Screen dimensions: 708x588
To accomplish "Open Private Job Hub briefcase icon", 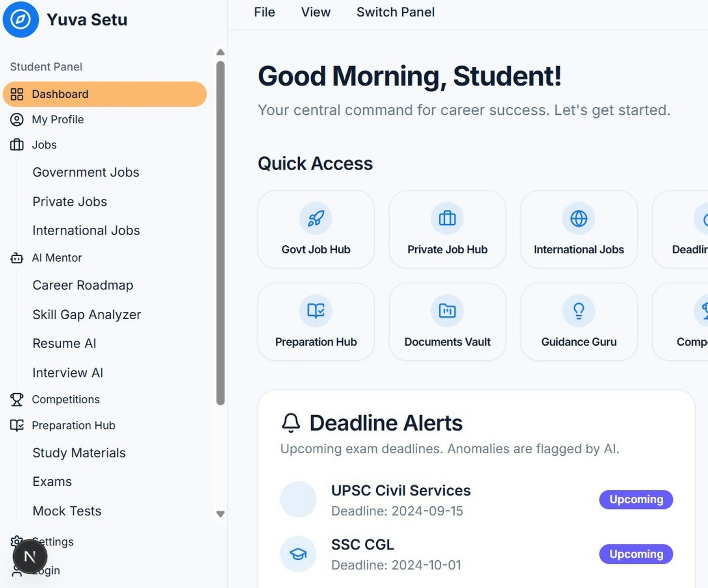I will (x=447, y=218).
